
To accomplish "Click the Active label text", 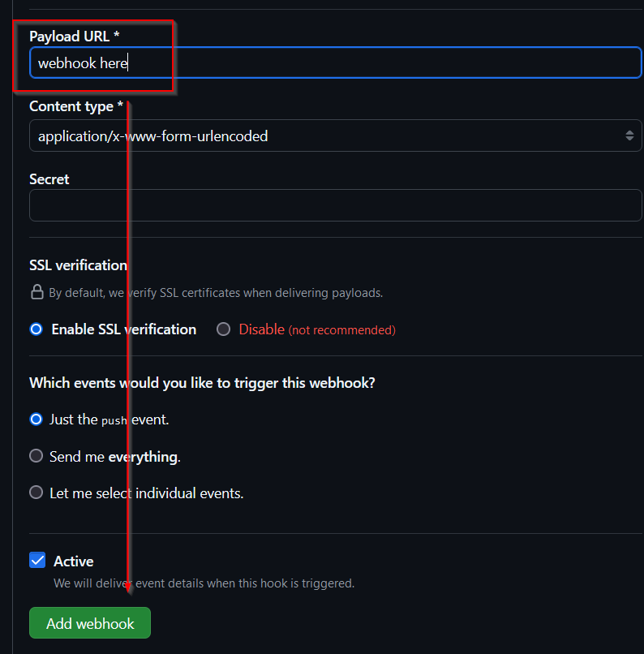I will pyautogui.click(x=74, y=561).
